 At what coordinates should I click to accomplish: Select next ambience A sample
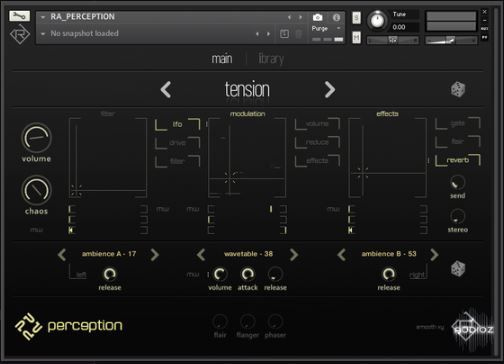[155, 255]
